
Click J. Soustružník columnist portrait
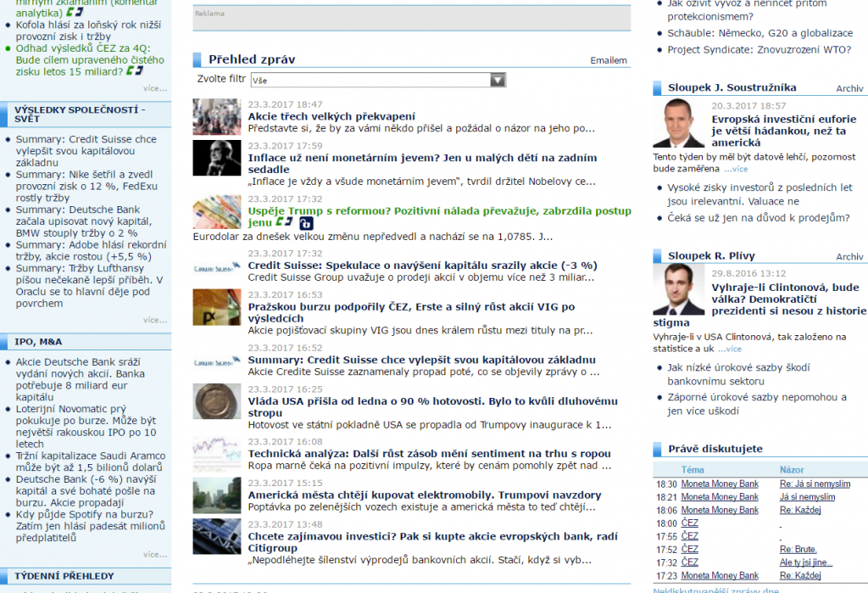[x=678, y=124]
